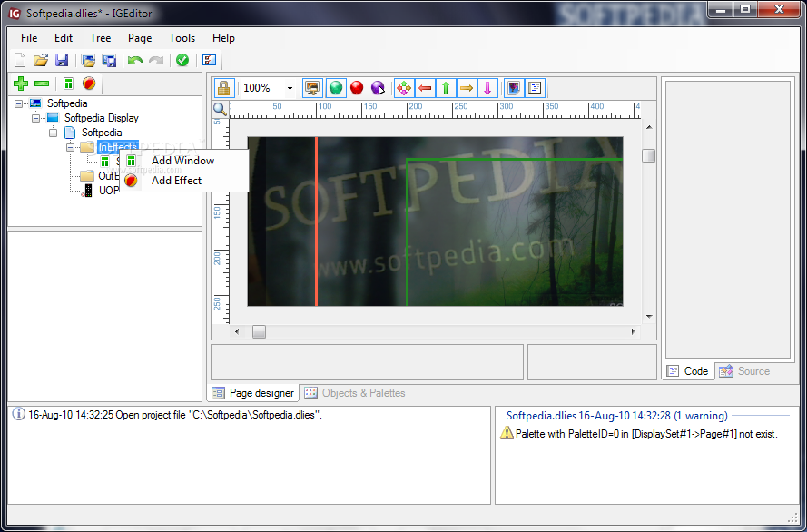Toggle the padlock lock button

pos(224,88)
